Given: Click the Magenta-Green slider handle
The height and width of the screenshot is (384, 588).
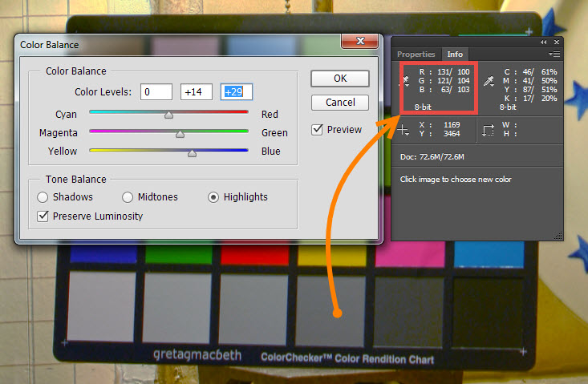Looking at the screenshot, I should (180, 134).
